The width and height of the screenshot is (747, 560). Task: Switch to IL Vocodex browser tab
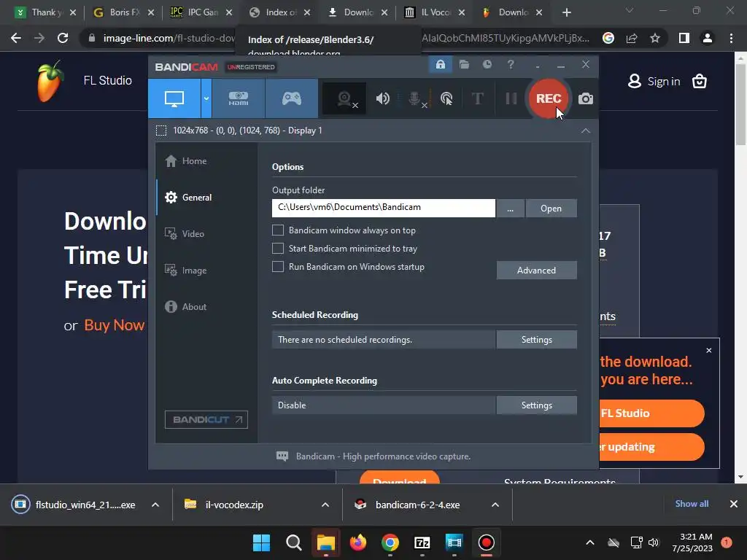pos(435,12)
